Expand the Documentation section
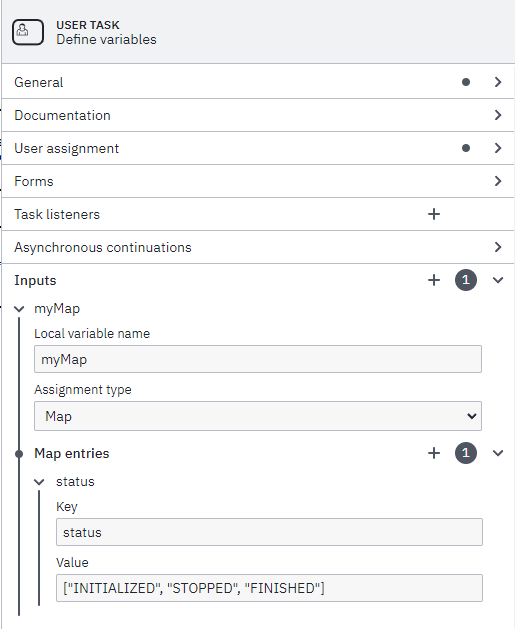The height and width of the screenshot is (629, 515). tap(258, 115)
